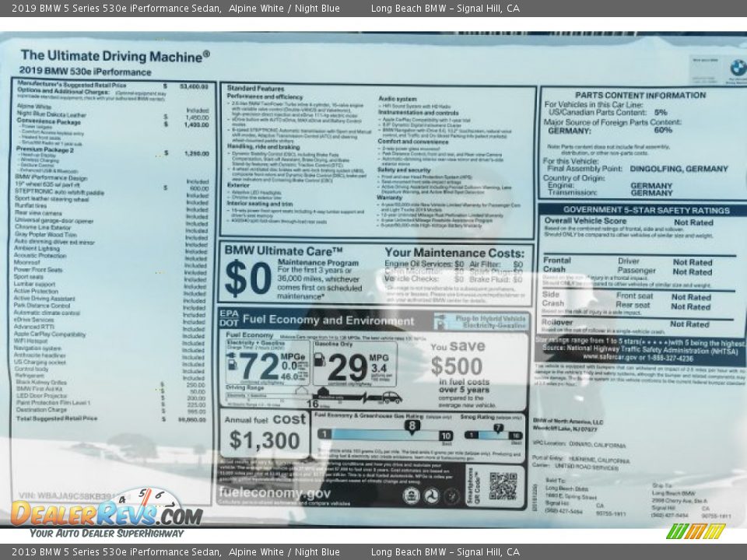This screenshot has width=747, height=560.
Task: Click the 'You save $500' figure
Action: 458,358
